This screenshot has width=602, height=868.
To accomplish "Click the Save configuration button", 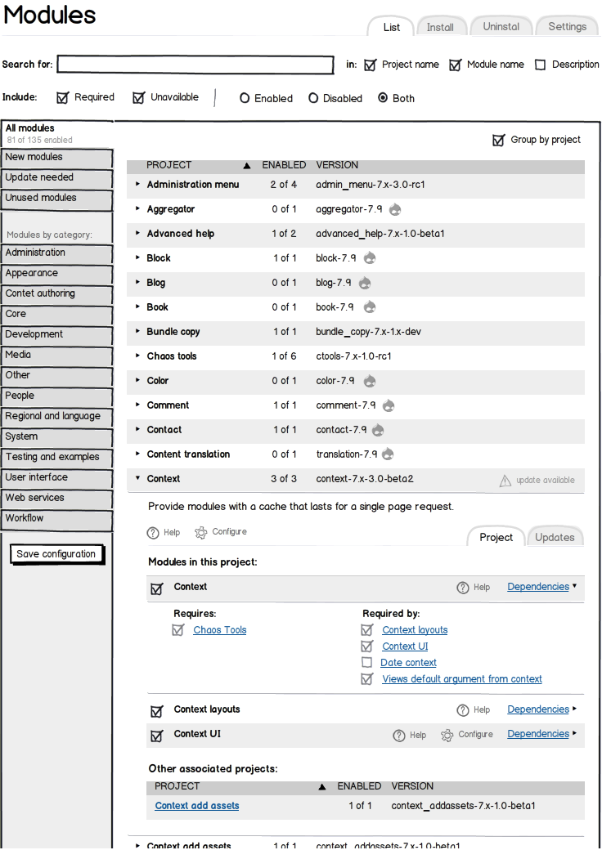I will coord(56,554).
